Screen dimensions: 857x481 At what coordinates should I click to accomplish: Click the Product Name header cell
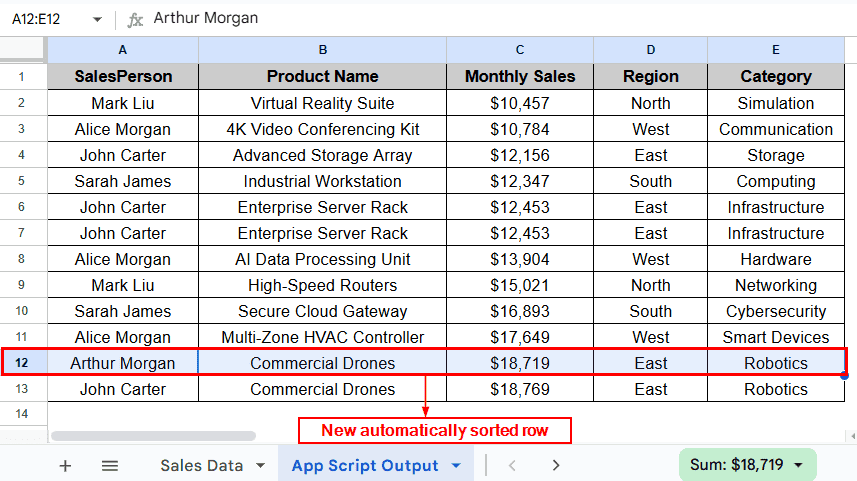[322, 77]
